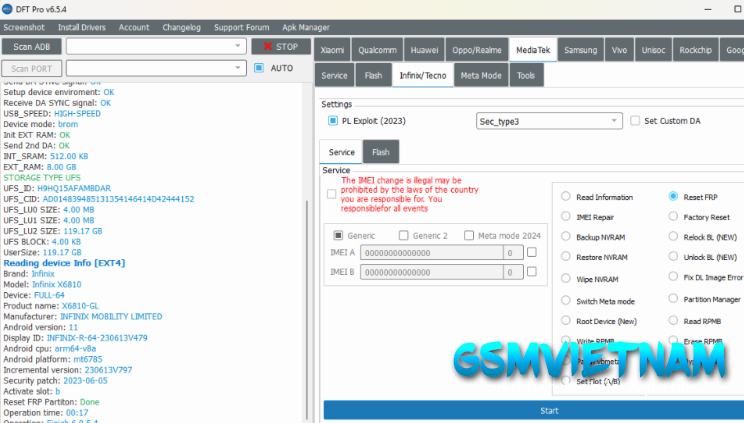Click the DFT Pro app logo icon
Viewport: 744px width, 423px height.
tap(8, 8)
